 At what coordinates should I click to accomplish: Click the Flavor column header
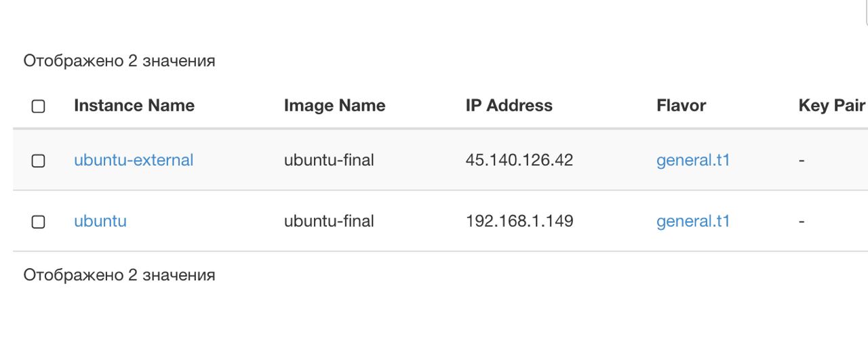[x=681, y=106]
